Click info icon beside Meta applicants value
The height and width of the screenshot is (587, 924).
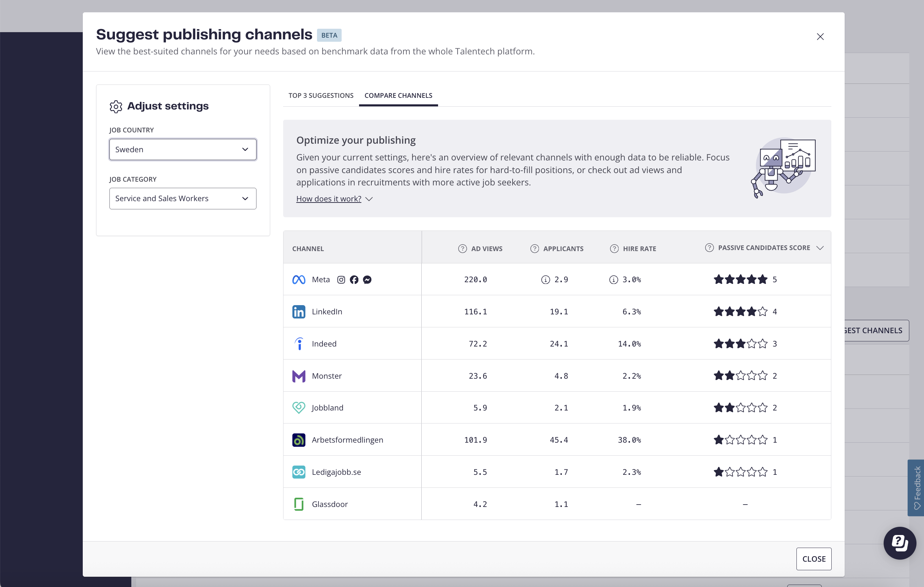(x=545, y=279)
